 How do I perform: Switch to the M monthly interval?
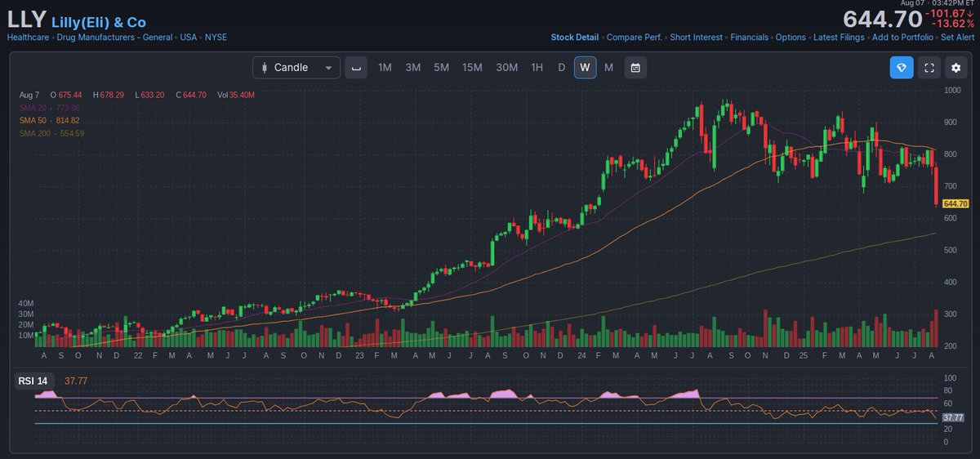pyautogui.click(x=608, y=68)
